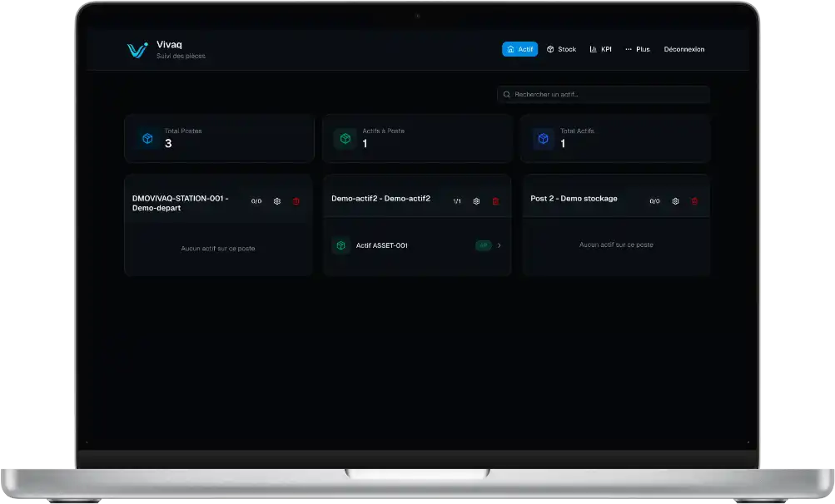Click the Vivaq logo icon
Image resolution: width=835 pixels, height=504 pixels.
[137, 50]
